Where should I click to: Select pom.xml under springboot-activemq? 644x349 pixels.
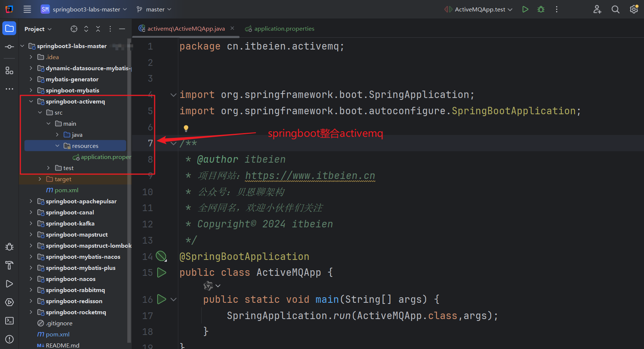(x=62, y=190)
